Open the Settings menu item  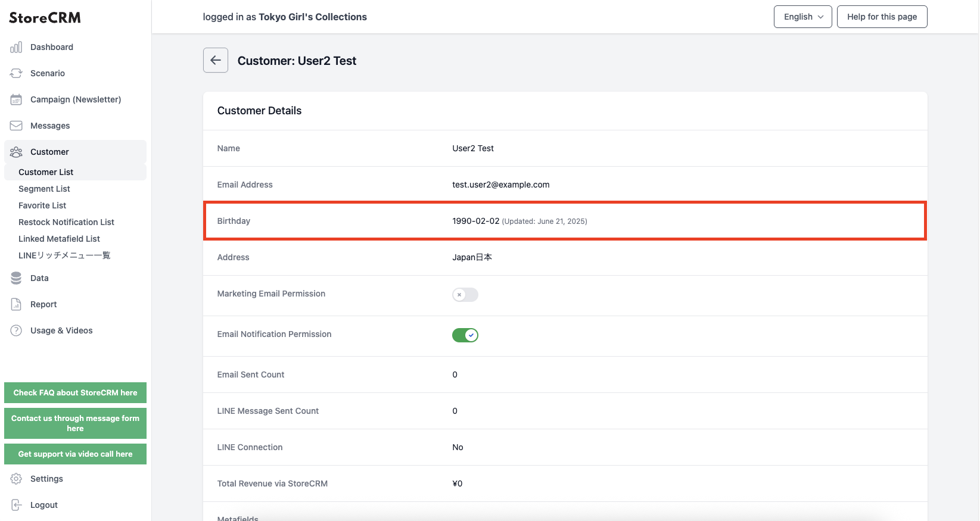(75, 479)
